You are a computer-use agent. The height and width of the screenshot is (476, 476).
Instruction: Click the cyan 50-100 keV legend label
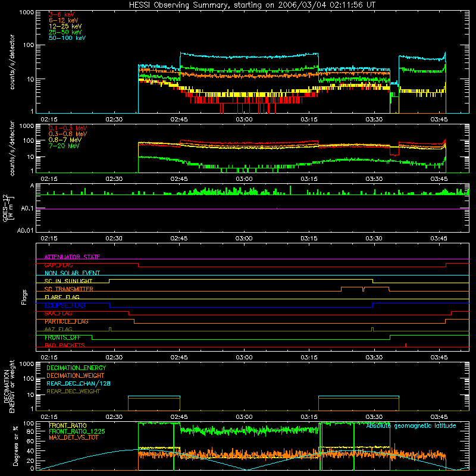click(x=67, y=38)
